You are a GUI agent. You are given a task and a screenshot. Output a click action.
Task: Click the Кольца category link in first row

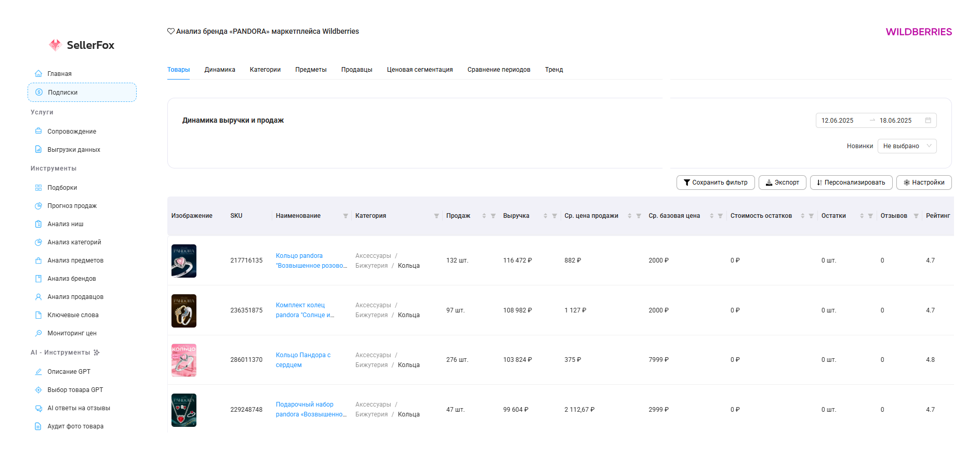(408, 266)
